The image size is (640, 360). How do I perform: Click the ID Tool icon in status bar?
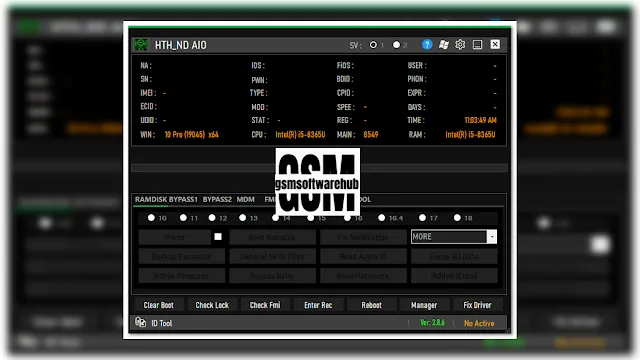140,322
